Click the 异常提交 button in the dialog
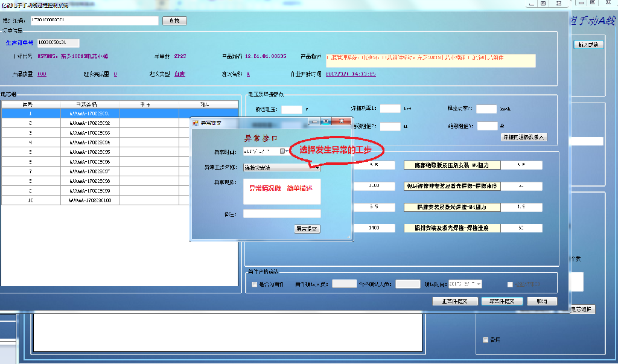 pos(307,229)
